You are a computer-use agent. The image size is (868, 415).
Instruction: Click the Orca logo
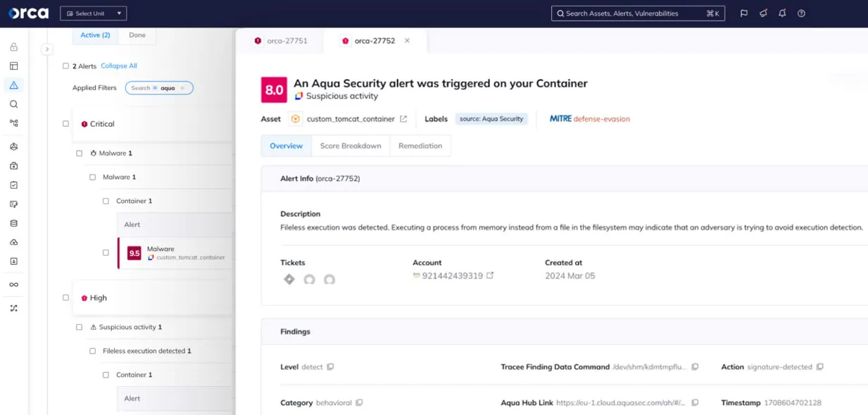tap(28, 13)
